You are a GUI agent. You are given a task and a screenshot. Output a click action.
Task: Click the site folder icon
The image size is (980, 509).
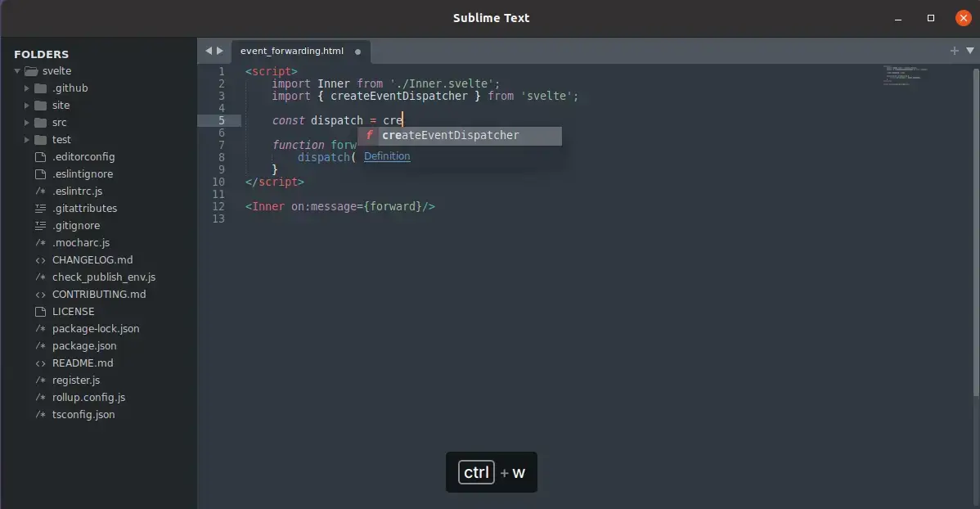[41, 106]
